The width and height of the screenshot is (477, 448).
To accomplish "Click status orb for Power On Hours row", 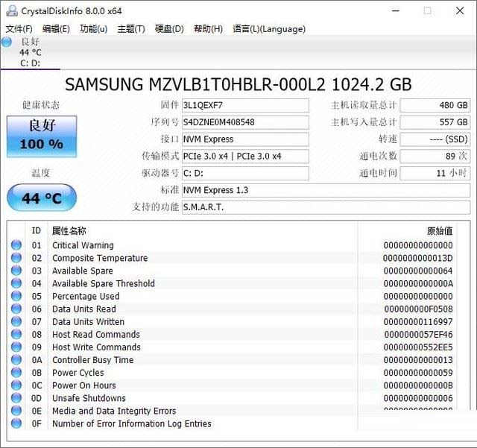I will [x=16, y=385].
